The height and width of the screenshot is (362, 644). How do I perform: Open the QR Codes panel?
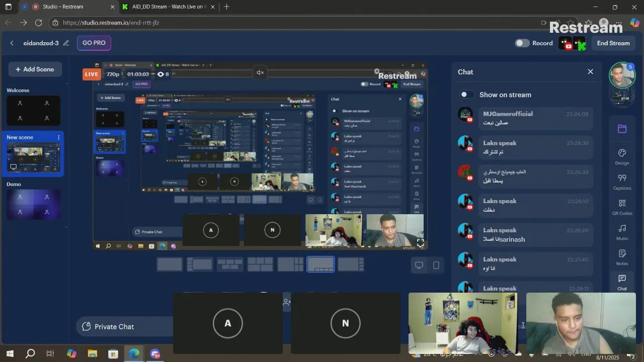[x=622, y=207]
